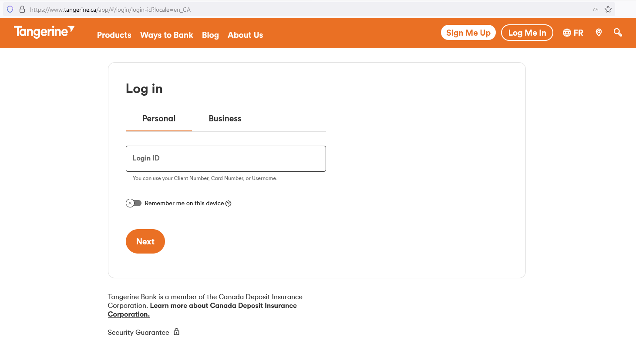Click the Security Guarantee lock icon

click(176, 331)
